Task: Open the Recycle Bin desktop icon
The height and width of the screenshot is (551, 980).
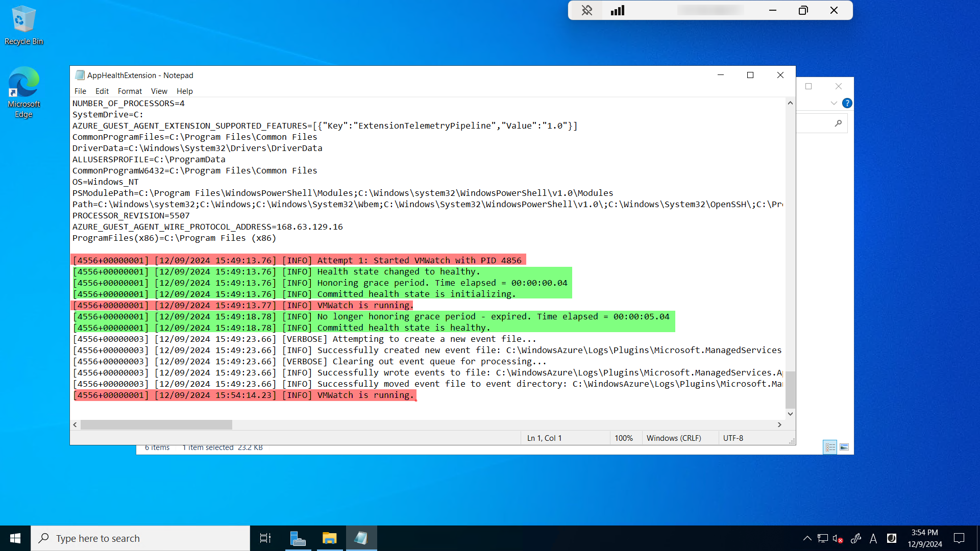Action: (23, 25)
